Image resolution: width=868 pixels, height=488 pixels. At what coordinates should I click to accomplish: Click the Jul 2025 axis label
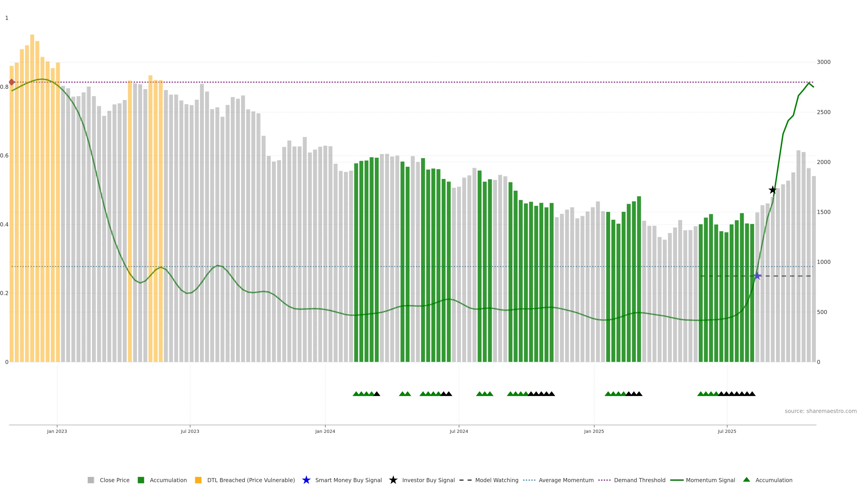click(x=727, y=431)
